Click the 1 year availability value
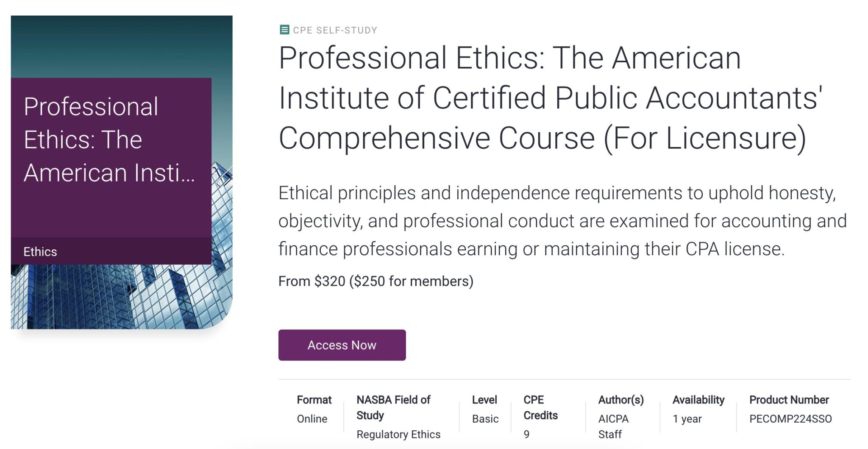This screenshot has height=449, width=868. (x=688, y=419)
